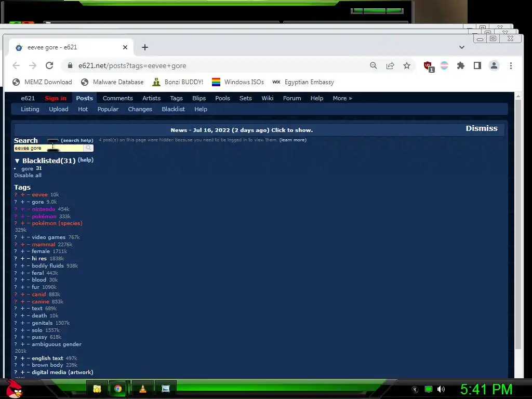Expand the More » navigation menu

tap(342, 98)
